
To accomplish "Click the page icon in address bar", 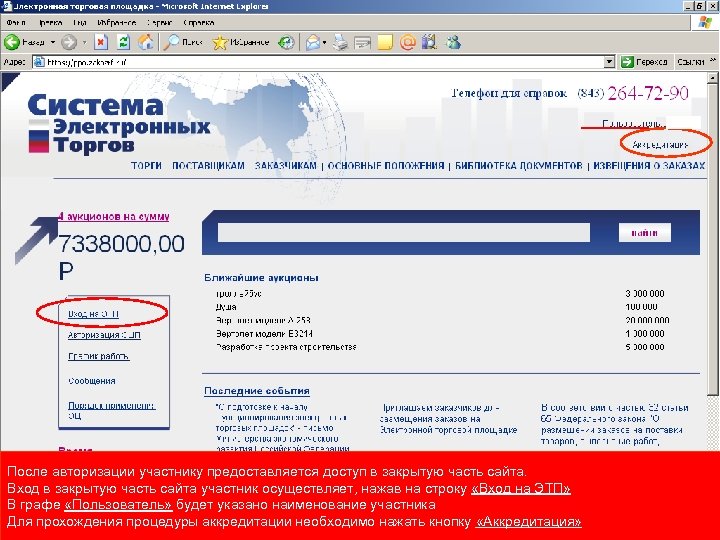I will pos(39,62).
